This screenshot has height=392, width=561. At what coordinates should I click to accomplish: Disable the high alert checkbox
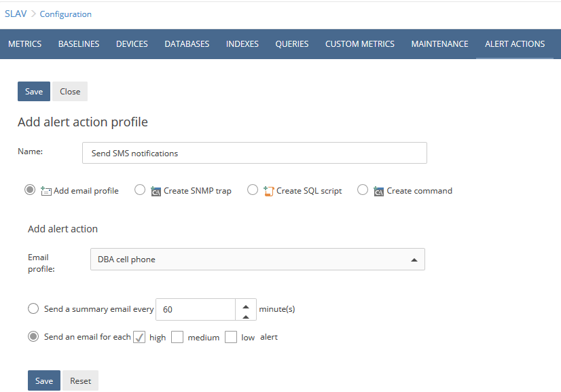click(139, 336)
